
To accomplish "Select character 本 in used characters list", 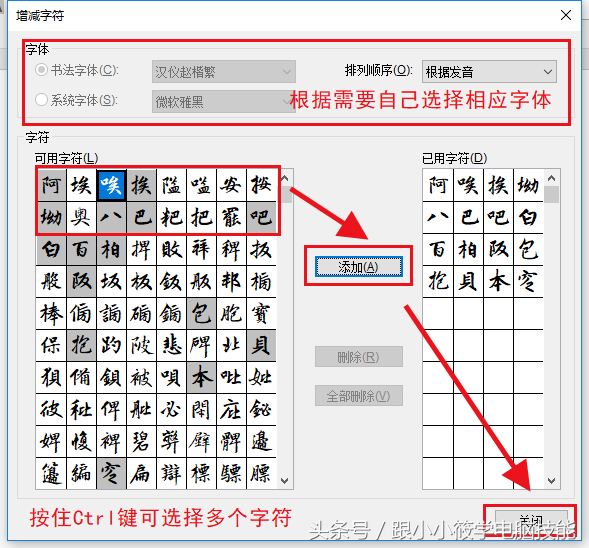I will pos(498,281).
